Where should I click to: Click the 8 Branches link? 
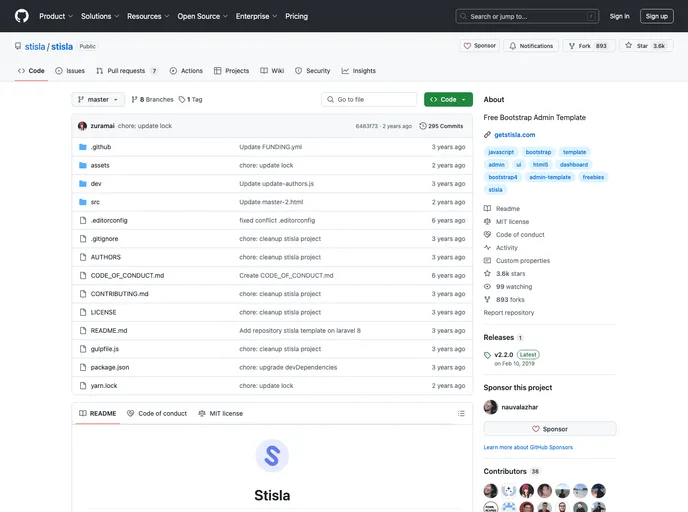click(152, 100)
